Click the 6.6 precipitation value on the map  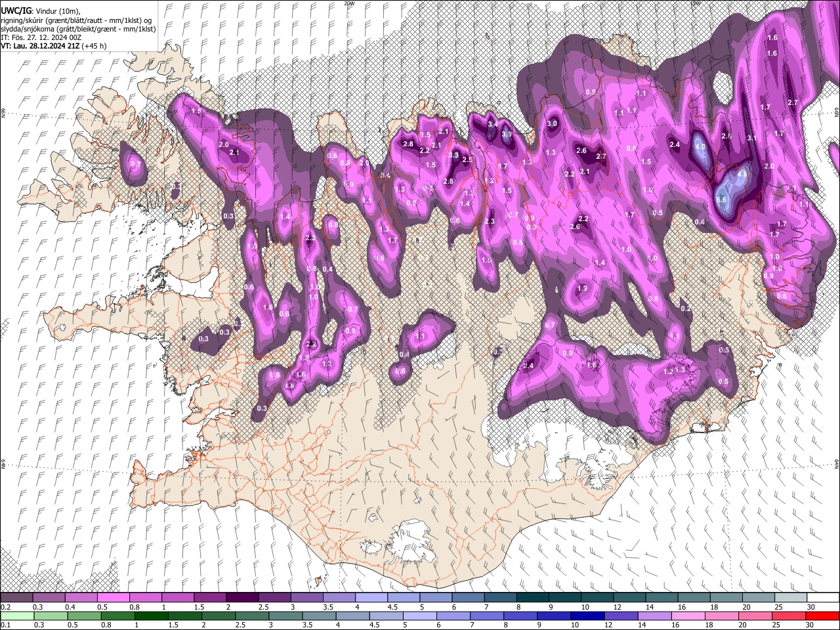(x=721, y=199)
